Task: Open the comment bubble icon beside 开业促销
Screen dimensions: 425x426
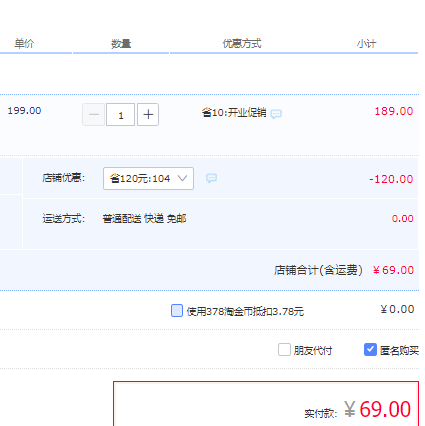Action: click(x=276, y=114)
